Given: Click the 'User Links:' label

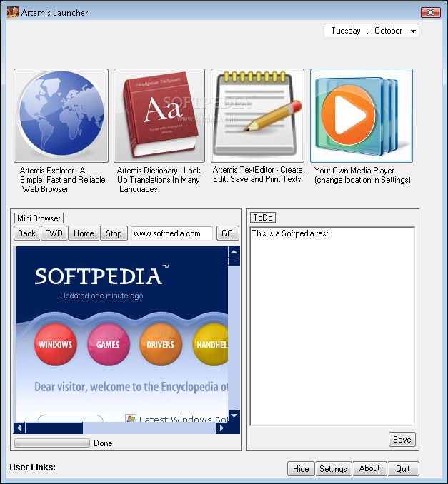Looking at the screenshot, I should [x=32, y=468].
